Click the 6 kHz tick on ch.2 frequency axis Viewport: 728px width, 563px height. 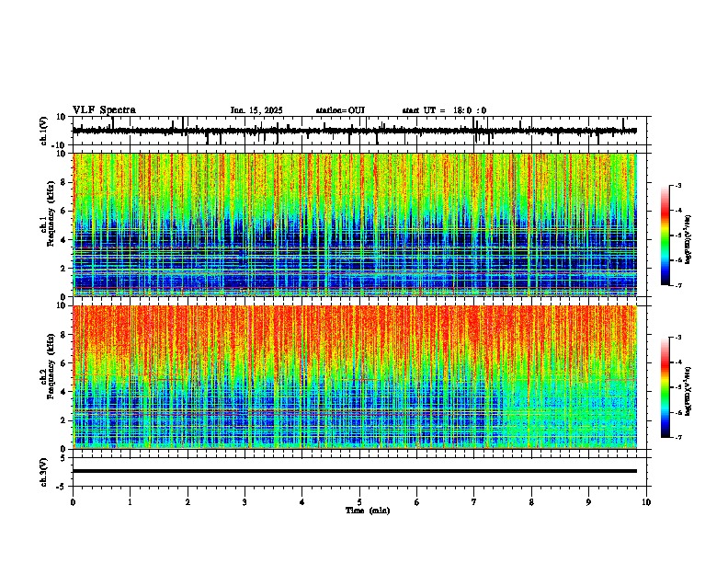[x=63, y=363]
